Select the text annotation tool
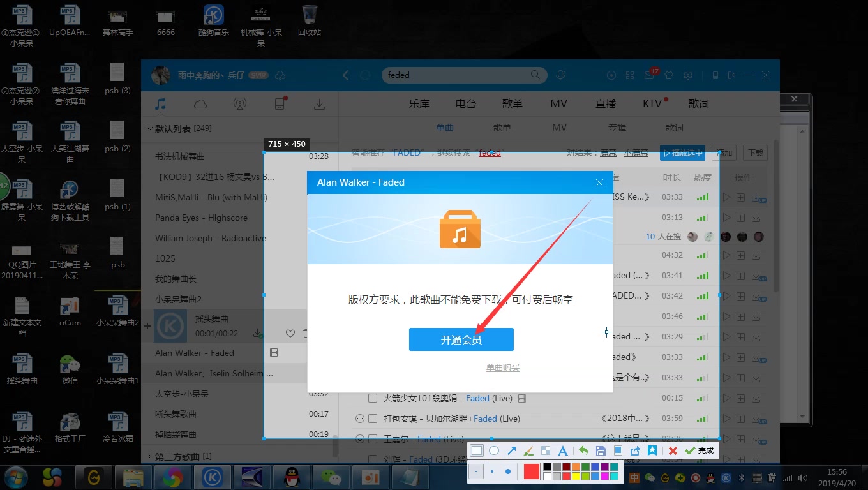The height and width of the screenshot is (490, 868). click(563, 450)
